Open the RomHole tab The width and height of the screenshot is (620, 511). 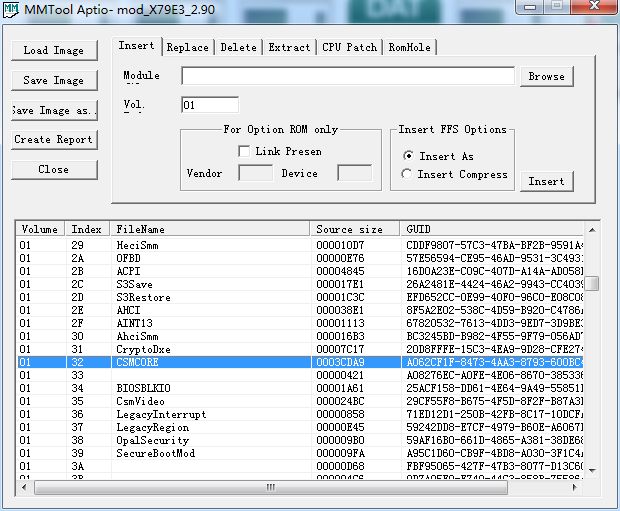coord(410,47)
